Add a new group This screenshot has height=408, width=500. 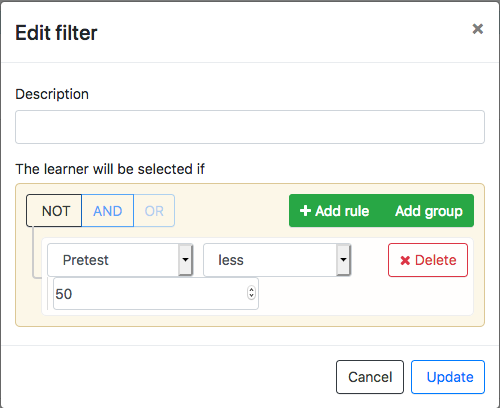pyautogui.click(x=429, y=211)
